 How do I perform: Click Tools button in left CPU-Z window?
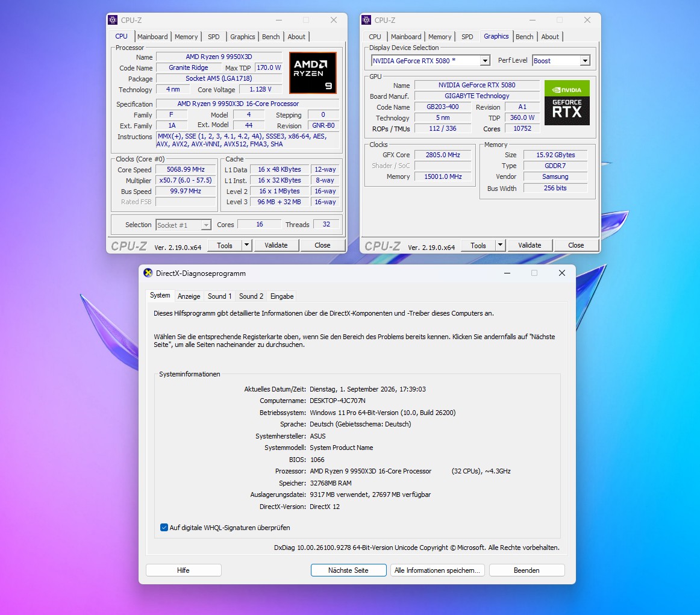click(225, 245)
